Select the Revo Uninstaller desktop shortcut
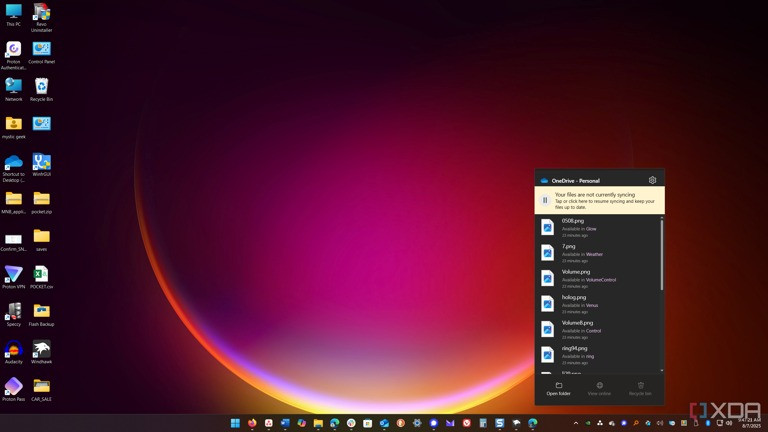This screenshot has width=768, height=432. click(x=41, y=15)
